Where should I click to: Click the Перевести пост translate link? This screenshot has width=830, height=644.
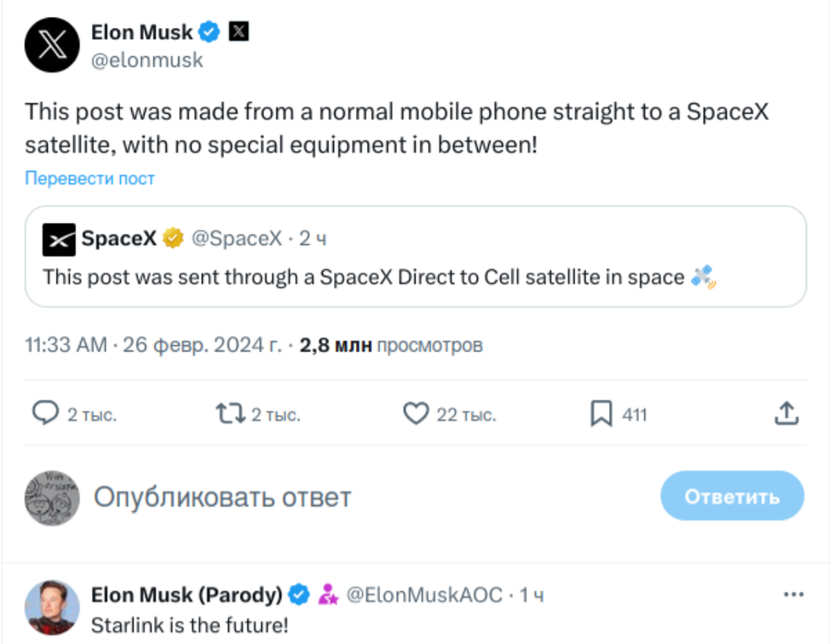[90, 178]
